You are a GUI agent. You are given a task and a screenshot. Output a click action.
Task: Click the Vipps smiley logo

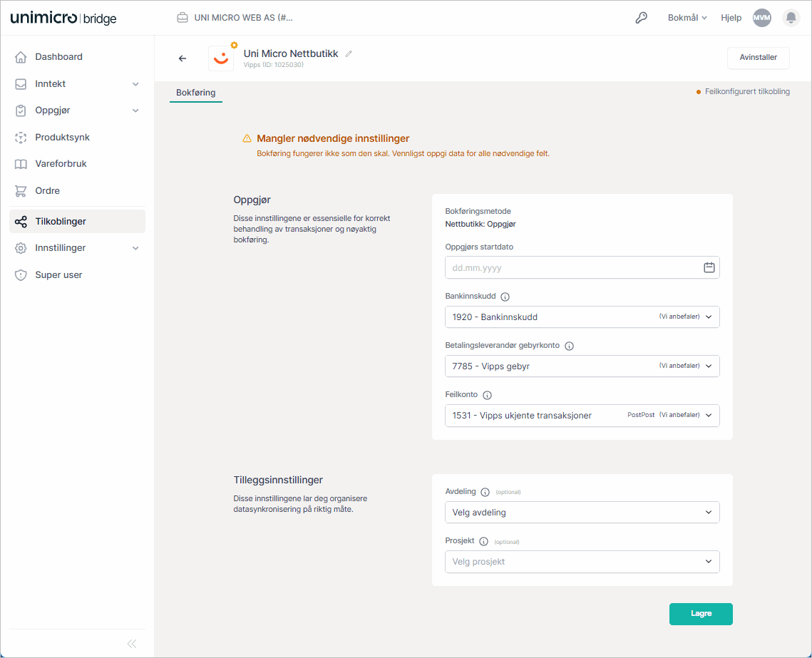pos(221,58)
